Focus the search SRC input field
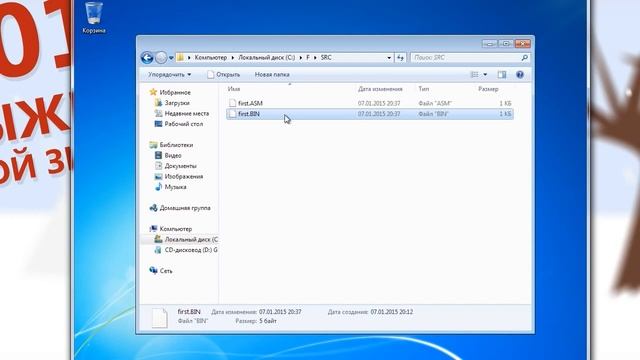The image size is (640, 360). click(x=466, y=58)
